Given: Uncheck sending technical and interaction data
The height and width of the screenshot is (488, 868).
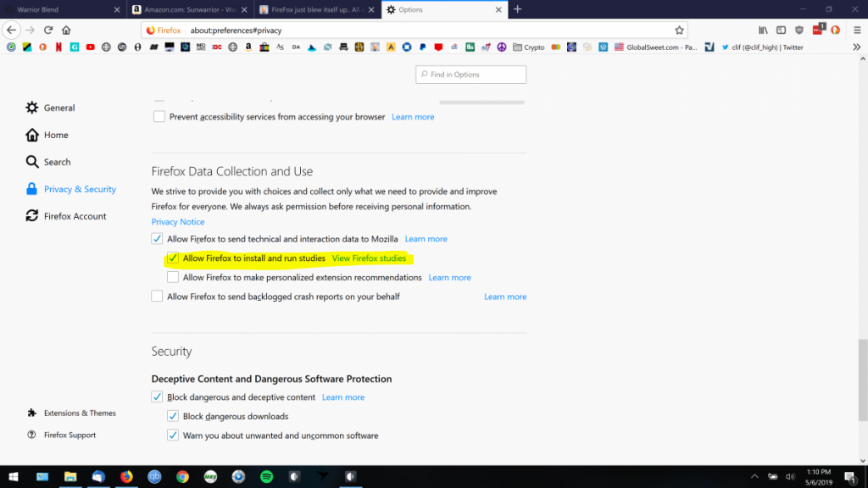Looking at the screenshot, I should (x=157, y=238).
